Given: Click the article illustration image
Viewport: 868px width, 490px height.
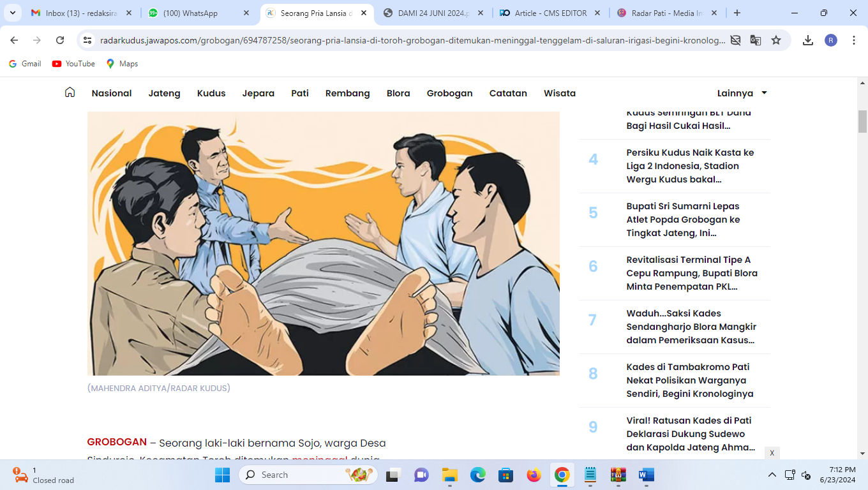Looking at the screenshot, I should [x=324, y=243].
